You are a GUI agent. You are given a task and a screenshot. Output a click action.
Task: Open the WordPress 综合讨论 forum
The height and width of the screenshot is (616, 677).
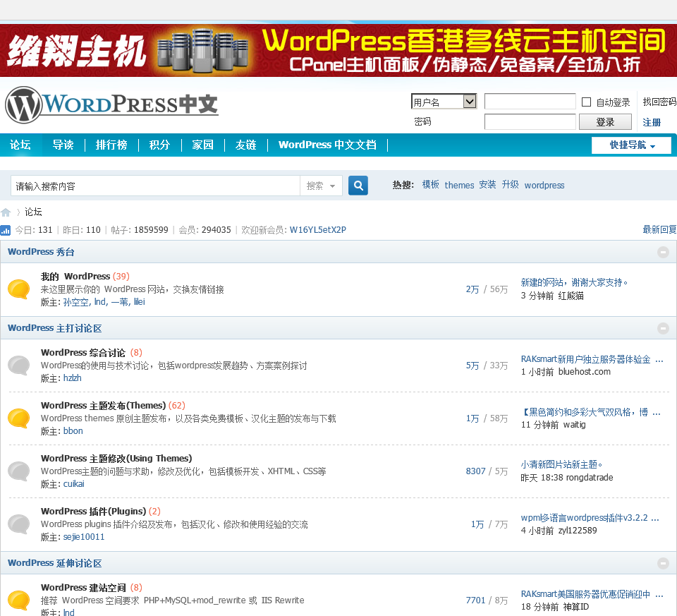pos(83,353)
